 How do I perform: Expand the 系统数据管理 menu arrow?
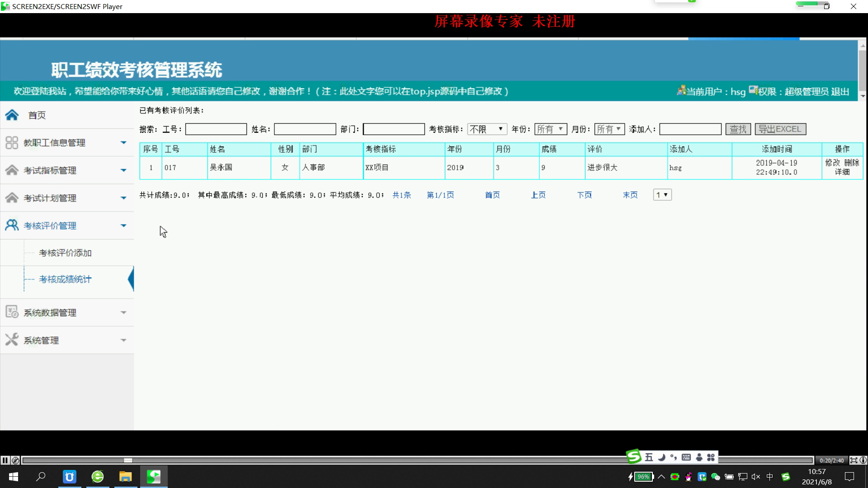pos(123,312)
